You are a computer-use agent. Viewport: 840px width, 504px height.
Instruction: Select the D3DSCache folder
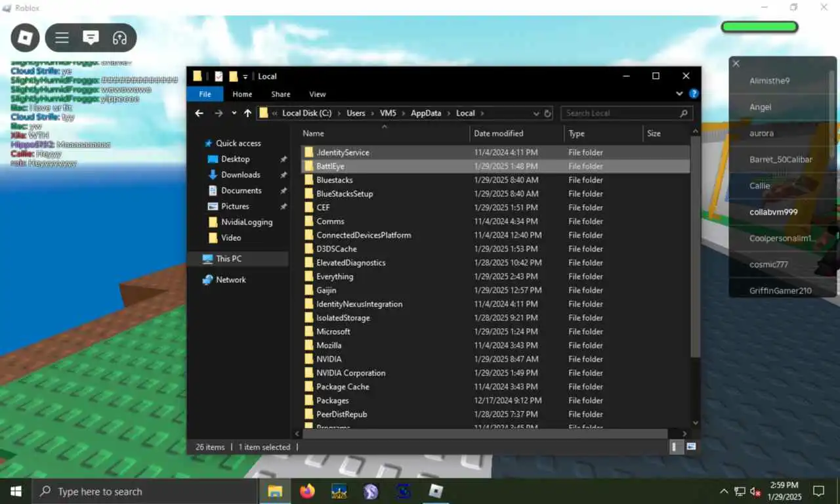(495, 249)
